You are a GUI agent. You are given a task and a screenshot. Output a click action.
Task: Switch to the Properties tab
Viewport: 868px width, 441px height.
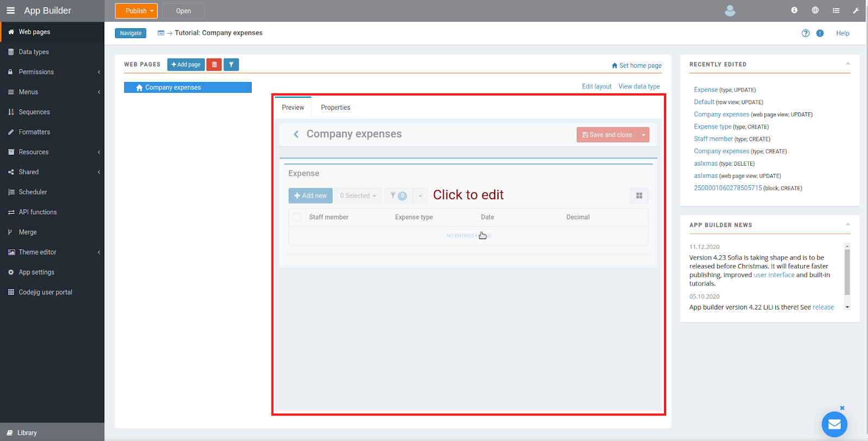click(x=335, y=108)
